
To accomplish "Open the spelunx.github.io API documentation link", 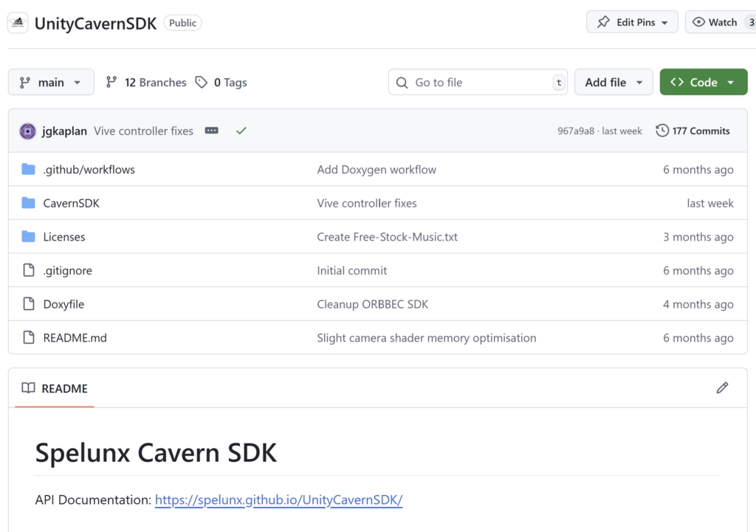I will point(278,500).
